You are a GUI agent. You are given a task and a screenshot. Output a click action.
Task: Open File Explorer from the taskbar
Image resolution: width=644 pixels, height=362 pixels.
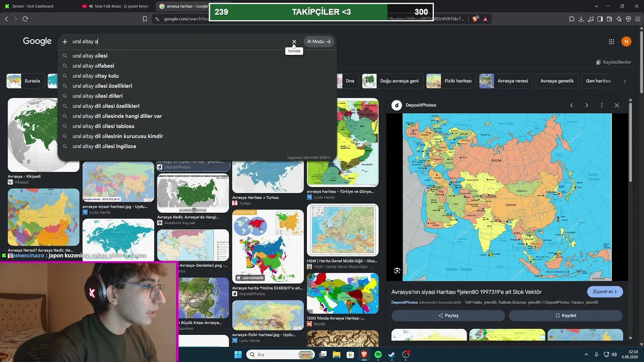(x=337, y=355)
